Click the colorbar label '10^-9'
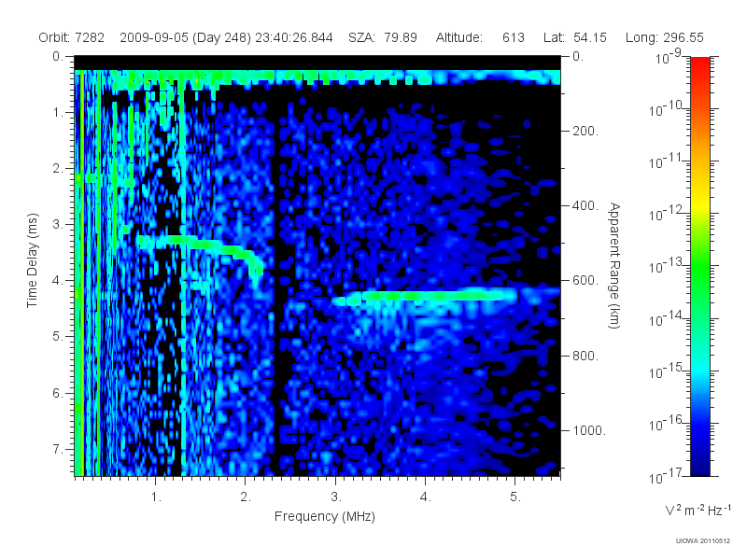Image resolution: width=747 pixels, height=560 pixels. click(668, 57)
